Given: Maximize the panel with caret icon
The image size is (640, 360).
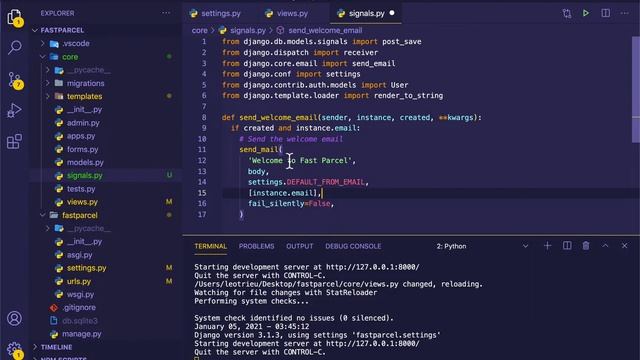Looking at the screenshot, I should point(605,246).
